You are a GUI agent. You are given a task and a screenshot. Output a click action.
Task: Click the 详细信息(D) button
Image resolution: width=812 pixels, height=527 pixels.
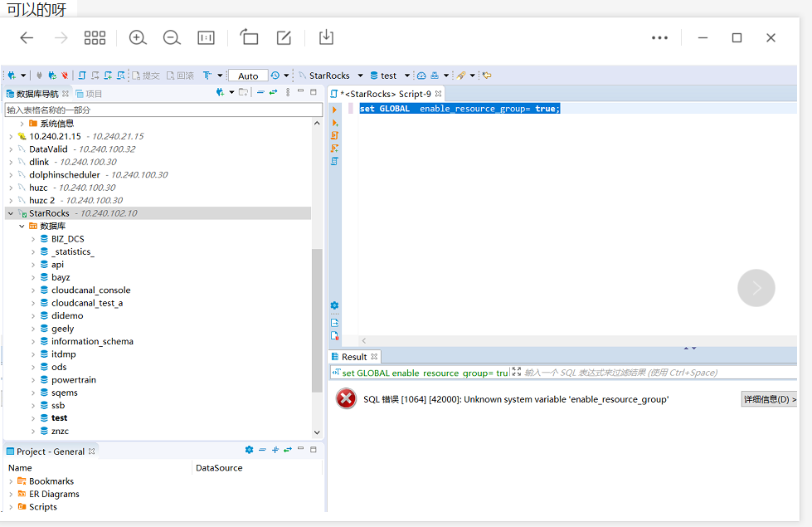(x=768, y=399)
